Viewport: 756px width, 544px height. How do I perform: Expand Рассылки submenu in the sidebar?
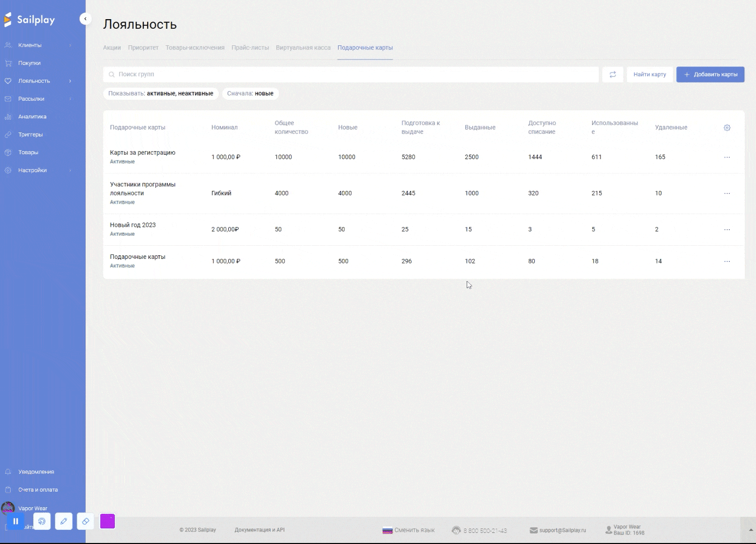[x=70, y=99]
